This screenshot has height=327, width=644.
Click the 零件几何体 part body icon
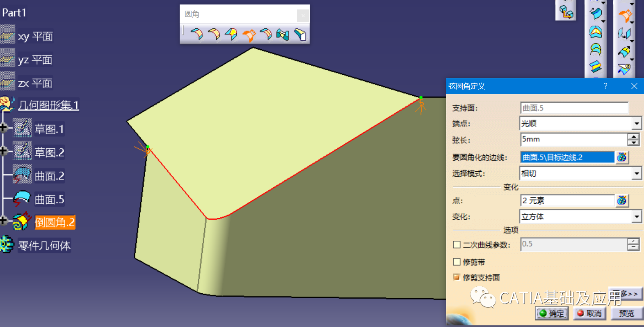pos(7,244)
